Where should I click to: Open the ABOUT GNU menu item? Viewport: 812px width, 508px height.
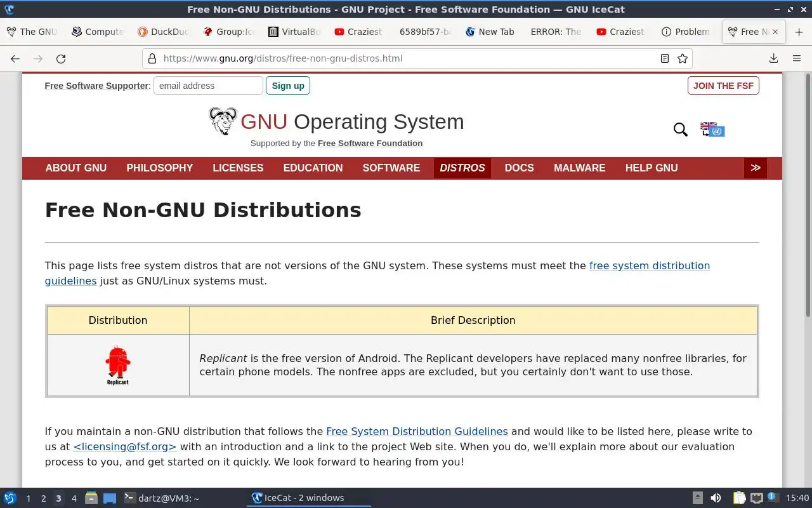(76, 168)
